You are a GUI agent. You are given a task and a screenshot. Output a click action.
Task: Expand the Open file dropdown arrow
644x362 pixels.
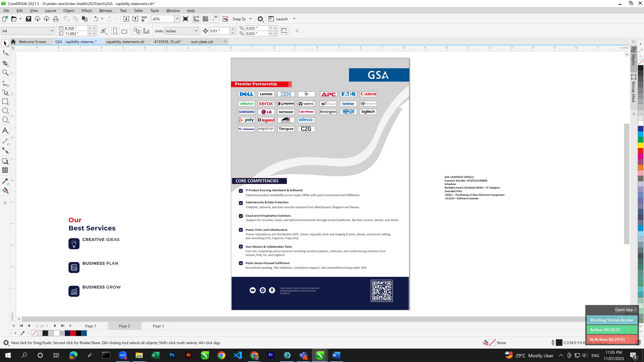[x=20, y=19]
